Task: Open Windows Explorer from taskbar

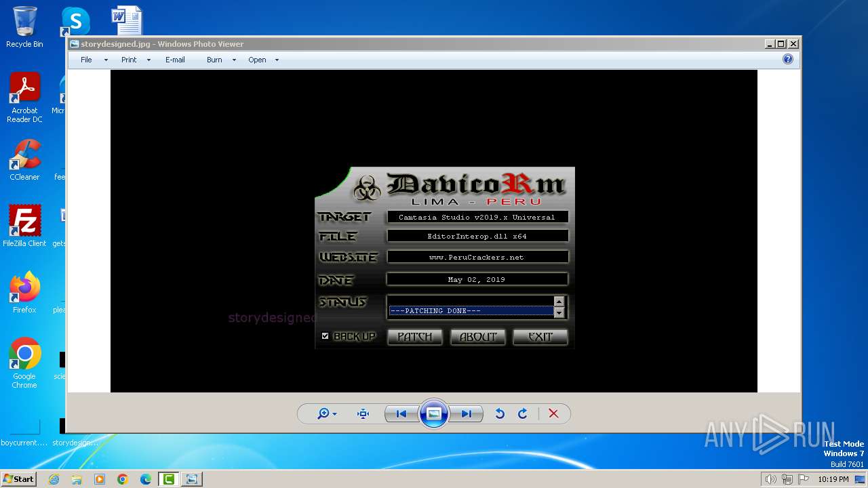Action: [77, 479]
